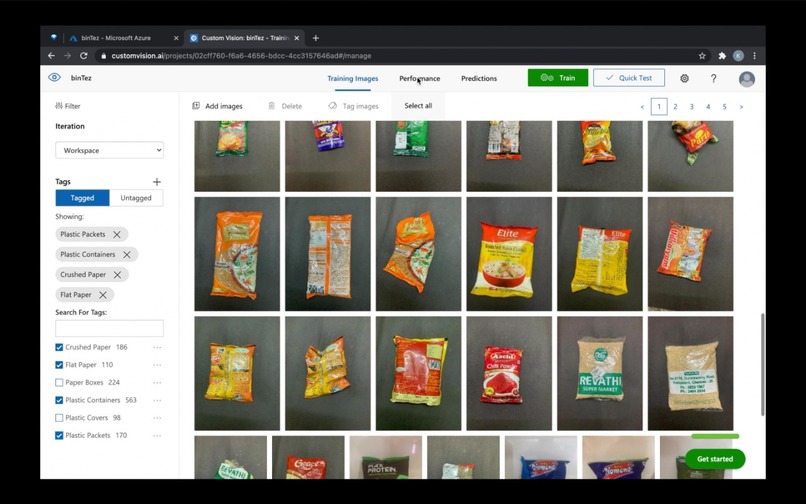806x504 pixels.
Task: Check the Plastic Covers tag checkbox
Action: click(59, 418)
